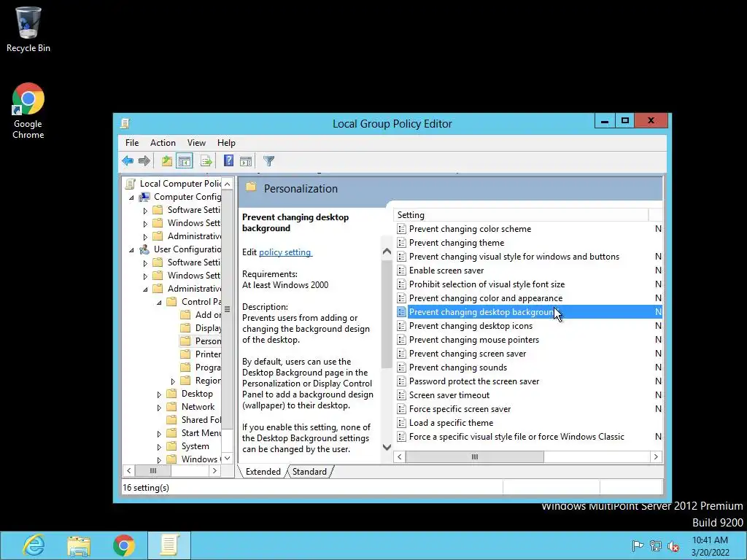Screen dimensions: 747x560
Task: Select Password protect the screen saver
Action: pos(474,381)
